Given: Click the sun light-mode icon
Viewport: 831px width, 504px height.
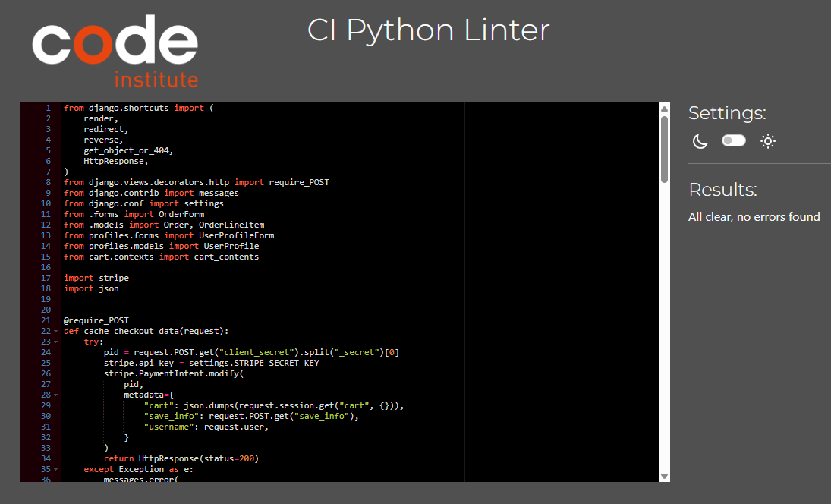Looking at the screenshot, I should 767,141.
